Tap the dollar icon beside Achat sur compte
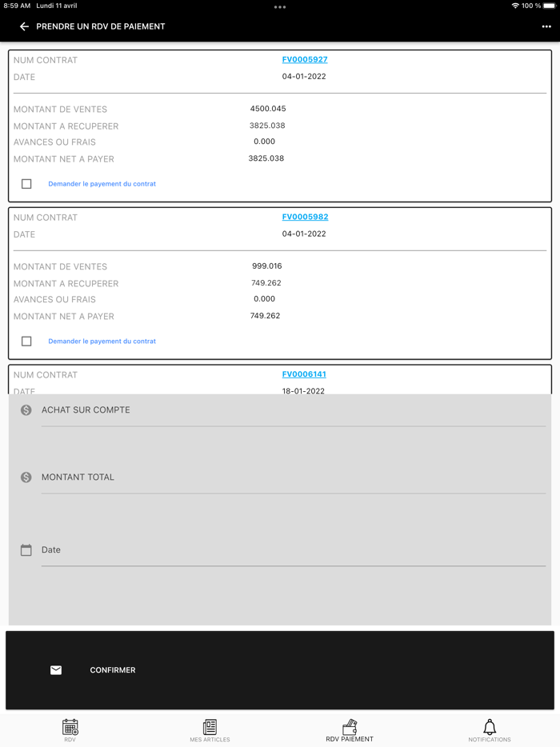The height and width of the screenshot is (747, 560). (x=26, y=410)
